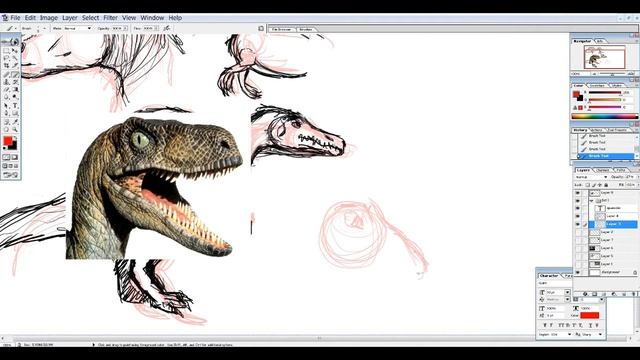Select the Zoom tool
The width and height of the screenshot is (640, 360).
[15, 129]
